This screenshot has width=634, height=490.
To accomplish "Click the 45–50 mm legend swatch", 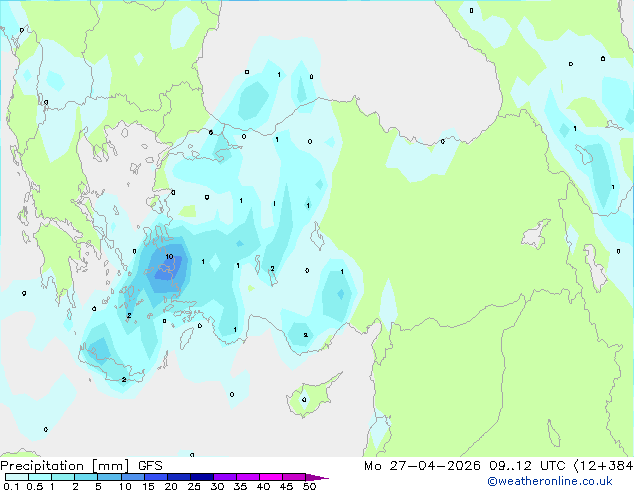I will (x=294, y=477).
